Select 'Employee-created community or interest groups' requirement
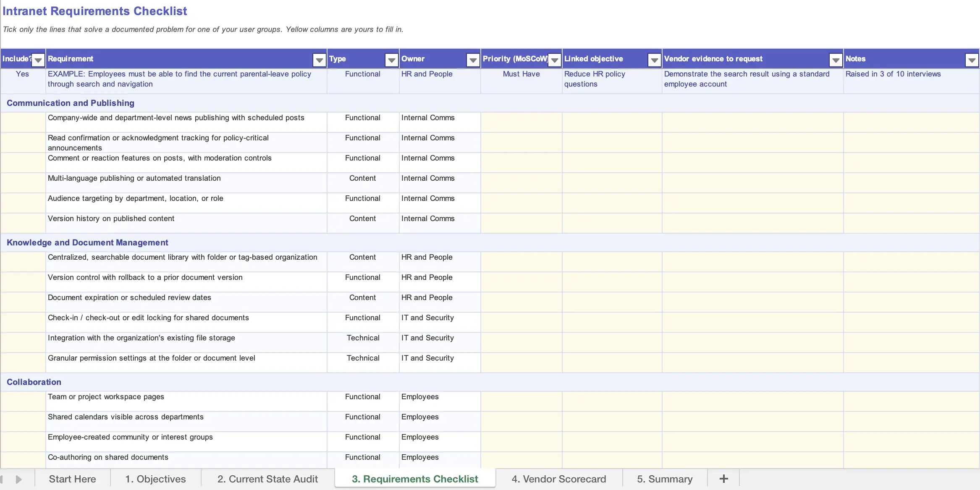Image resolution: width=980 pixels, height=490 pixels. (186, 442)
